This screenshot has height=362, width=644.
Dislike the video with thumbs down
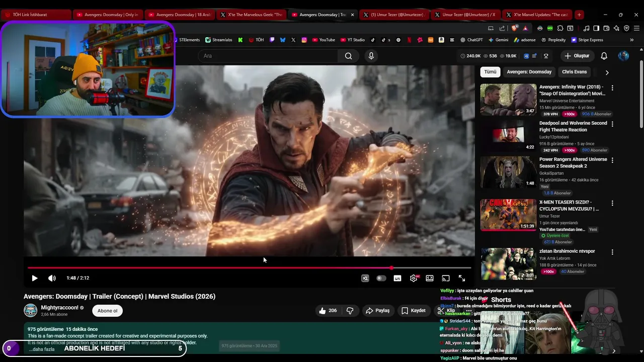point(350,311)
